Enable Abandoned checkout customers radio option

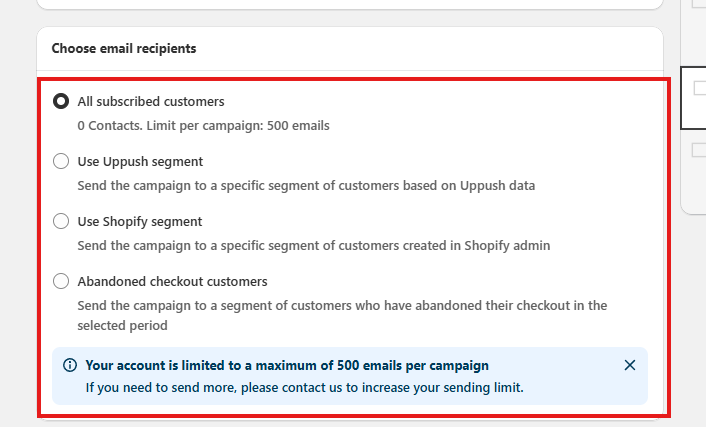pyautogui.click(x=61, y=281)
